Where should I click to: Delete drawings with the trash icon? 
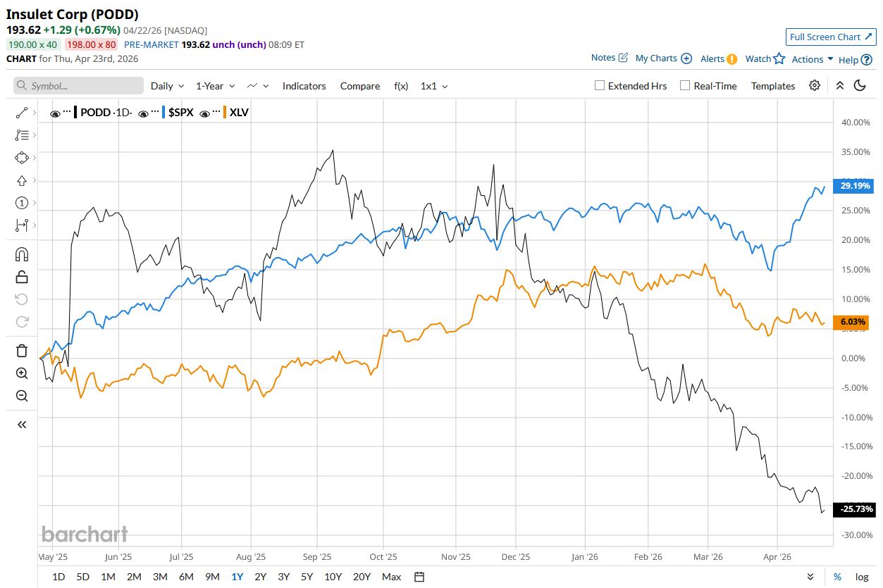click(21, 351)
